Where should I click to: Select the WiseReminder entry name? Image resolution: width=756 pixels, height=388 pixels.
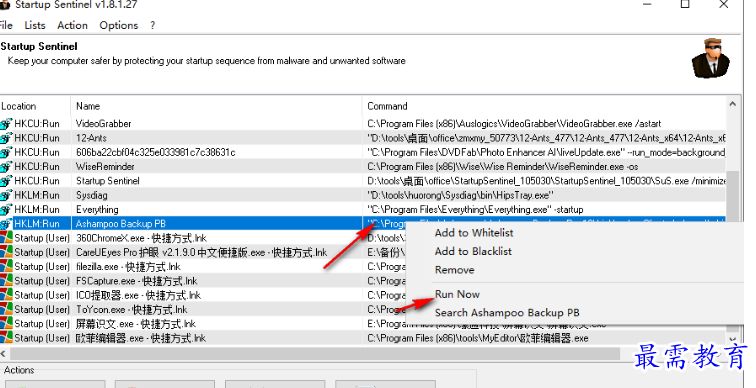pos(105,167)
